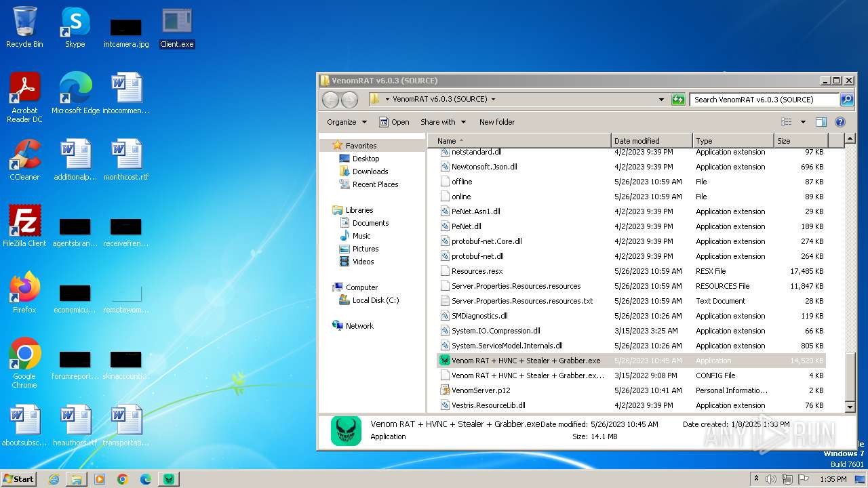Viewport: 868px width, 488px height.
Task: Expand the VenomRAT breadcrumb arrow
Action: [493, 99]
